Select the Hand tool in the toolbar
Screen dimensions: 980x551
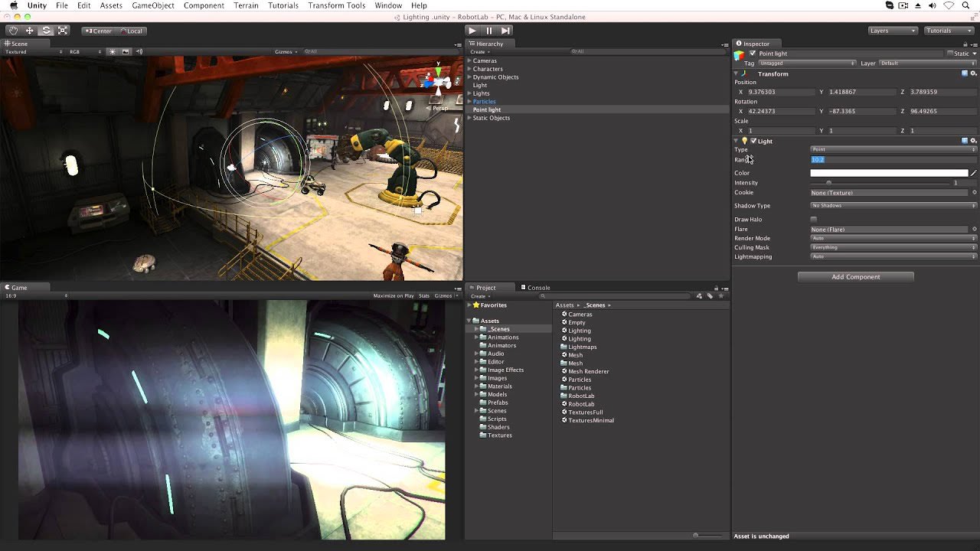pos(12,31)
